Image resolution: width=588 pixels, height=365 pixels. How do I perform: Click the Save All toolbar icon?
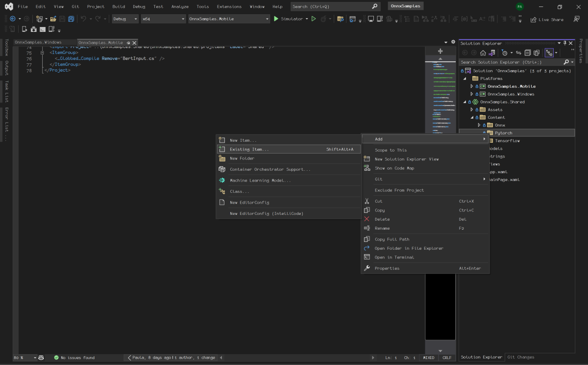[x=71, y=19]
